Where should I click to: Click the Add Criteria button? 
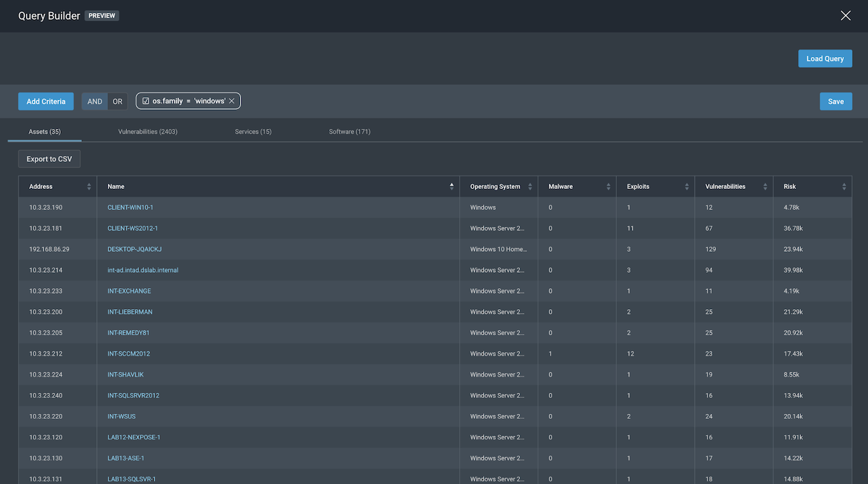click(46, 102)
